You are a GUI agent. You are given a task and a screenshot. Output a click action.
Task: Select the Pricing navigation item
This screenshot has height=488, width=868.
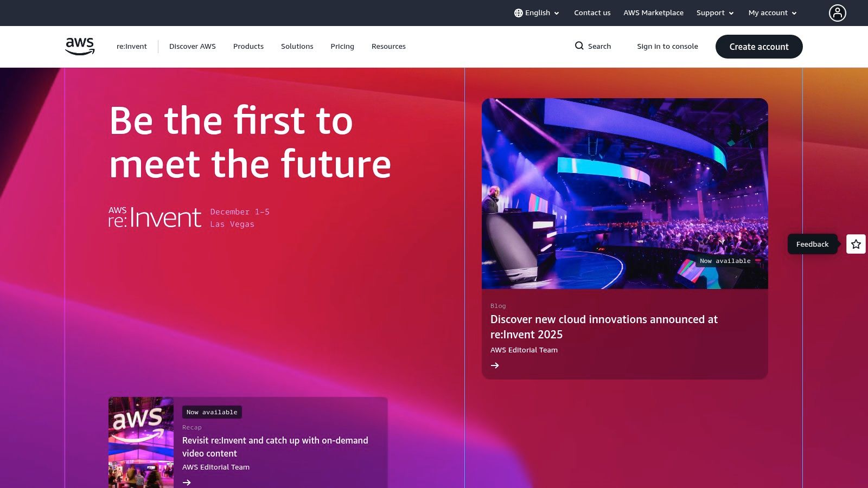342,46
